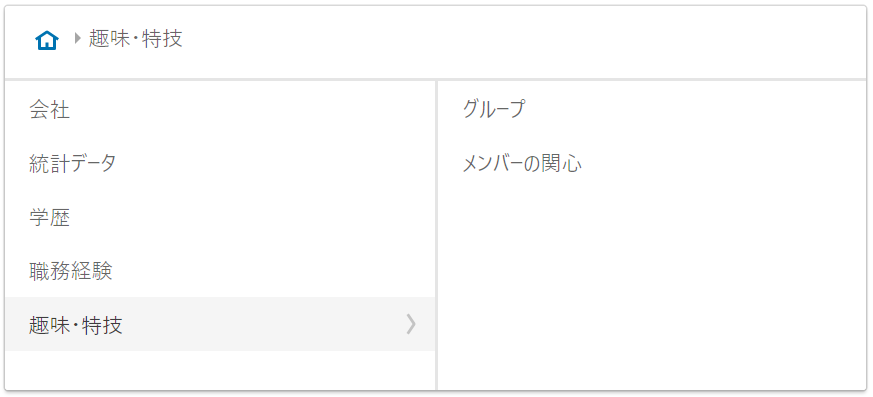Click the 職務経験 list entry
873x397 pixels.
point(220,271)
